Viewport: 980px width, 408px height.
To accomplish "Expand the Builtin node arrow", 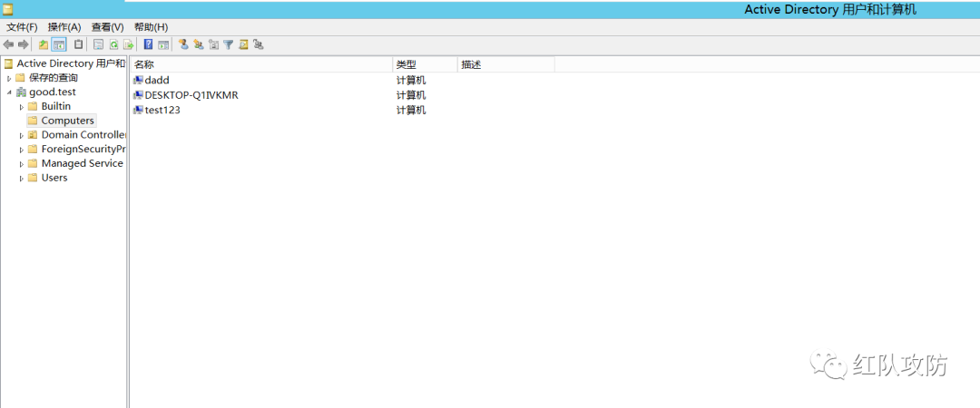I will pyautogui.click(x=21, y=107).
